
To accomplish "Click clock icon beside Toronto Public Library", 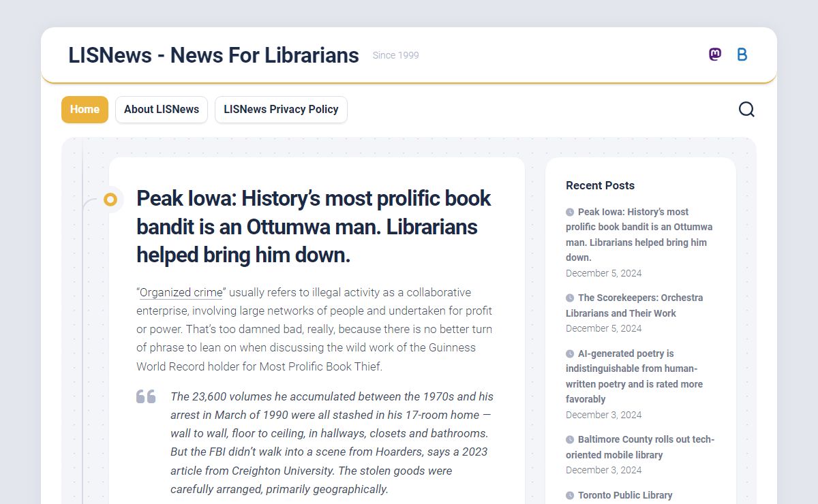I will coord(570,495).
